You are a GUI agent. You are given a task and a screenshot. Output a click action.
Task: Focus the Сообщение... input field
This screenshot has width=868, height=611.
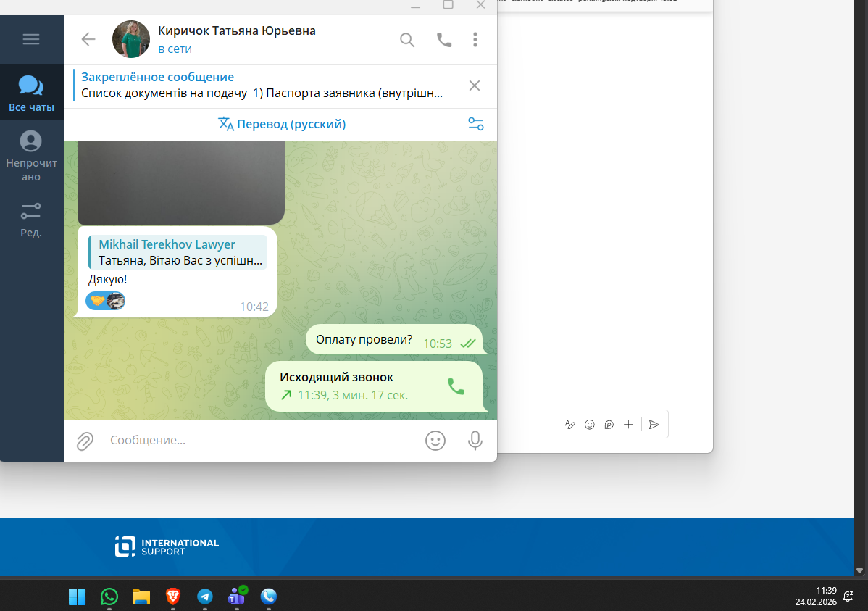260,441
